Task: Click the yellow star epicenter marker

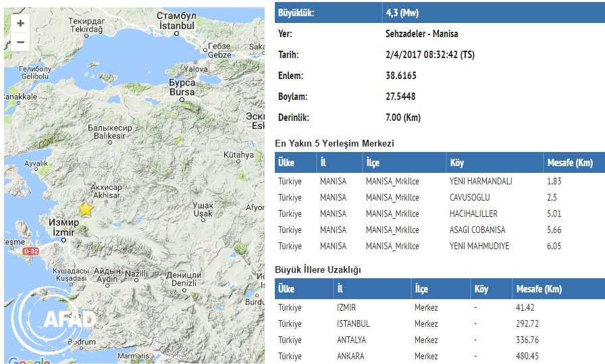Action: (86, 209)
